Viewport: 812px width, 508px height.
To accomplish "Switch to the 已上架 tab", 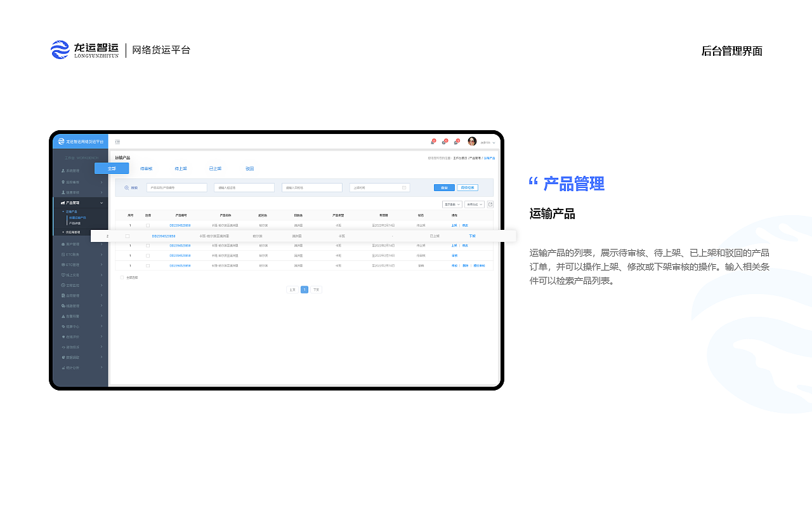I will point(215,169).
